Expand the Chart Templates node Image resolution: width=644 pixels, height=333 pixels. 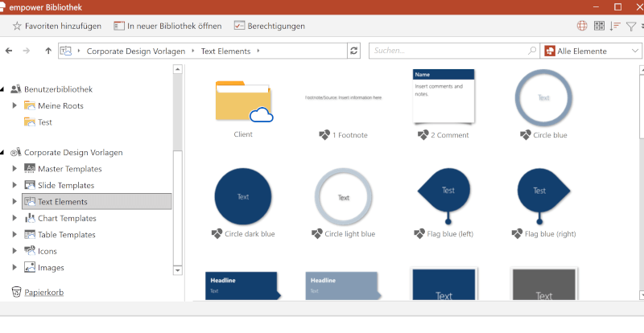pos(14,218)
